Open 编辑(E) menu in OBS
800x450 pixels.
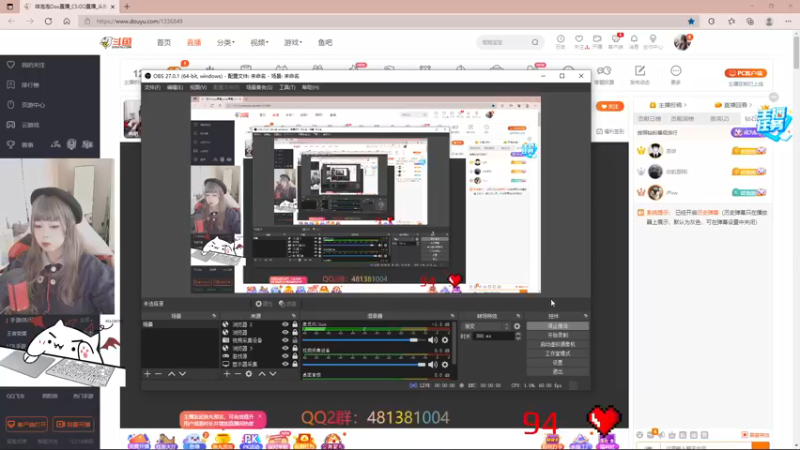[x=175, y=87]
